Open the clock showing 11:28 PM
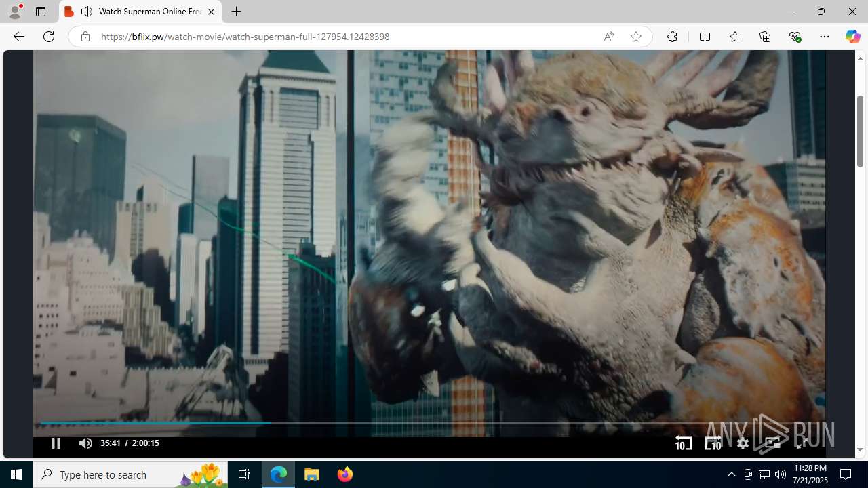This screenshot has width=868, height=488. coord(810,474)
